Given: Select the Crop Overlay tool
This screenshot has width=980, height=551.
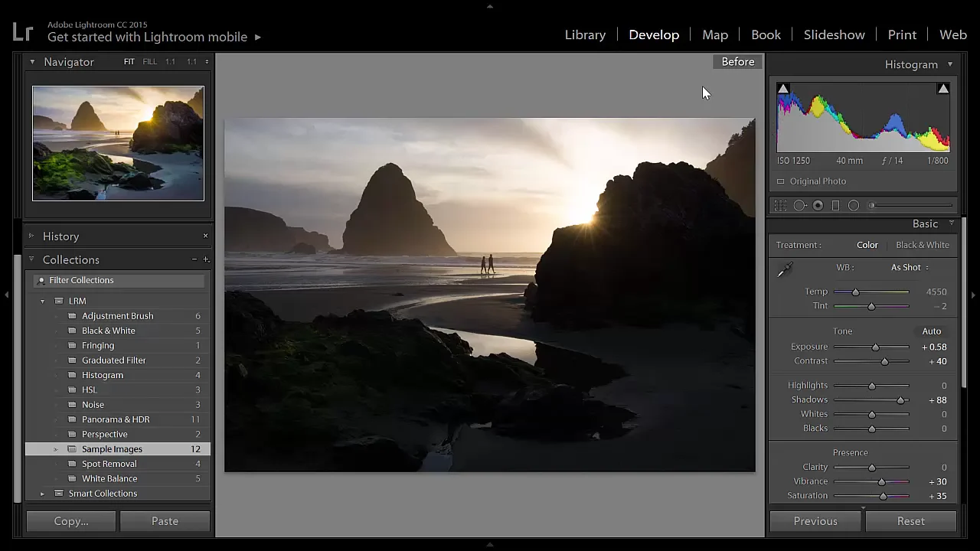Looking at the screenshot, I should coord(780,206).
